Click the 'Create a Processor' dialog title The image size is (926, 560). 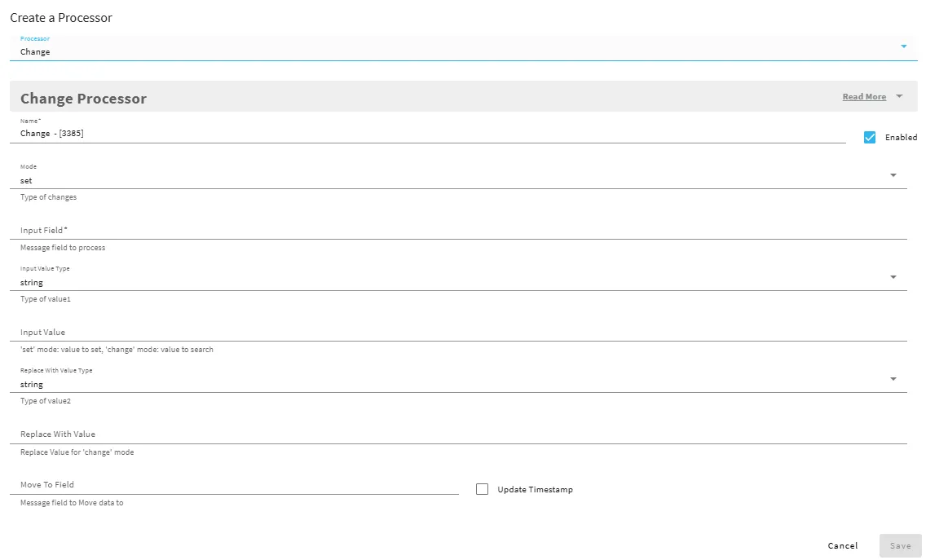[61, 18]
